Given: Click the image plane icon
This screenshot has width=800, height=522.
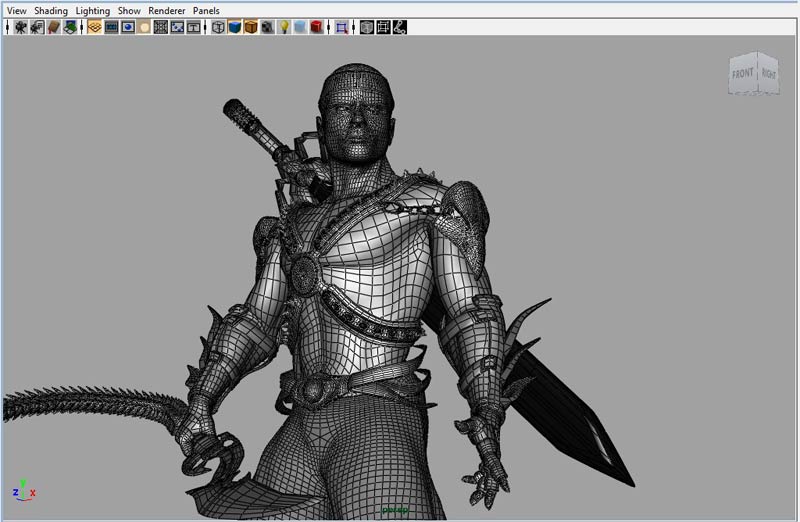Looking at the screenshot, I should [70, 27].
